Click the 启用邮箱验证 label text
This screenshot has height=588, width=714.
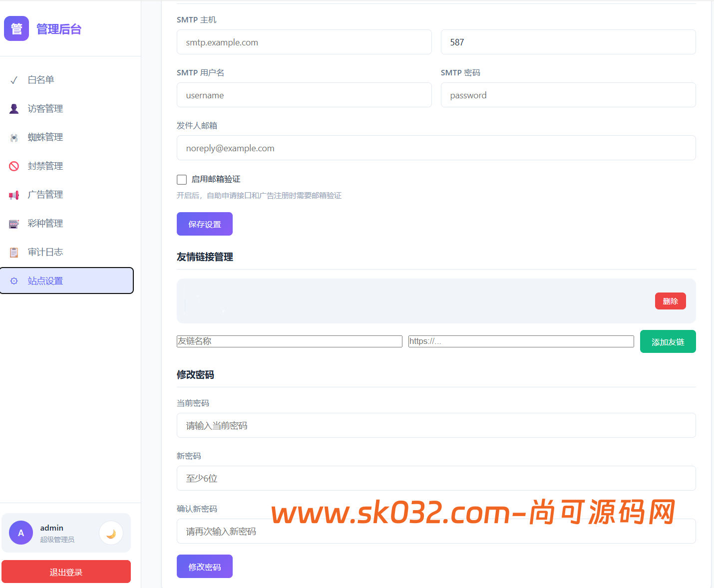[x=216, y=179]
